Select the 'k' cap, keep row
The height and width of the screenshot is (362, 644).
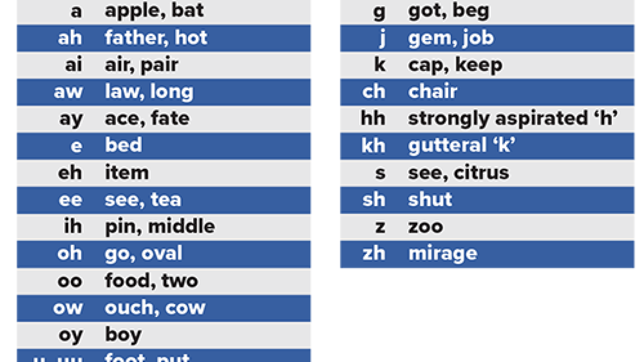(x=487, y=65)
